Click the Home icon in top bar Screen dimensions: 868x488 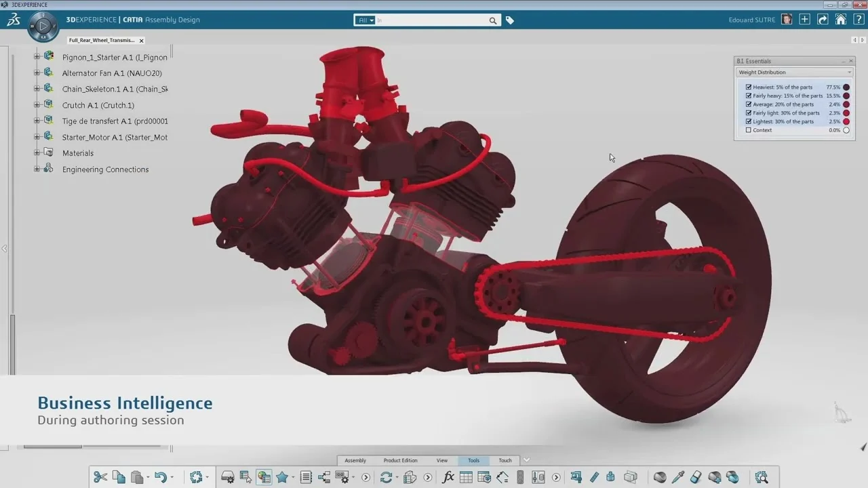click(841, 20)
